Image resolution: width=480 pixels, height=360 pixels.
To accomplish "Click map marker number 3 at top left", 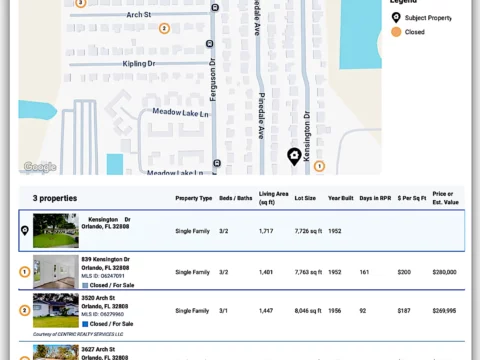I will pos(81,3).
